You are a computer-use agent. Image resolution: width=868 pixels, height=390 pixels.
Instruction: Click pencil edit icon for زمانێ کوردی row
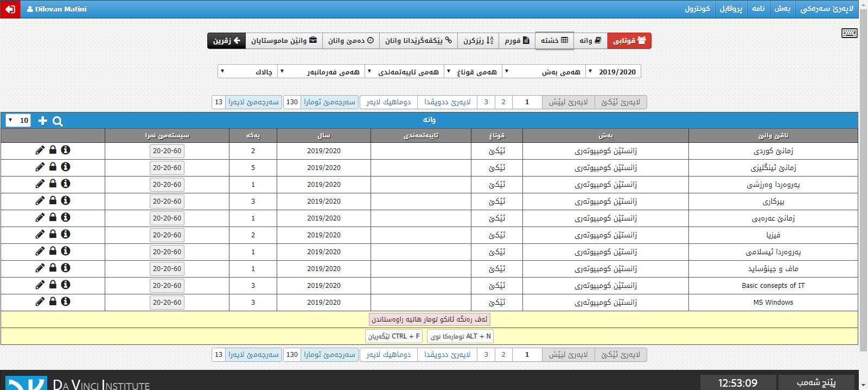[x=40, y=150]
